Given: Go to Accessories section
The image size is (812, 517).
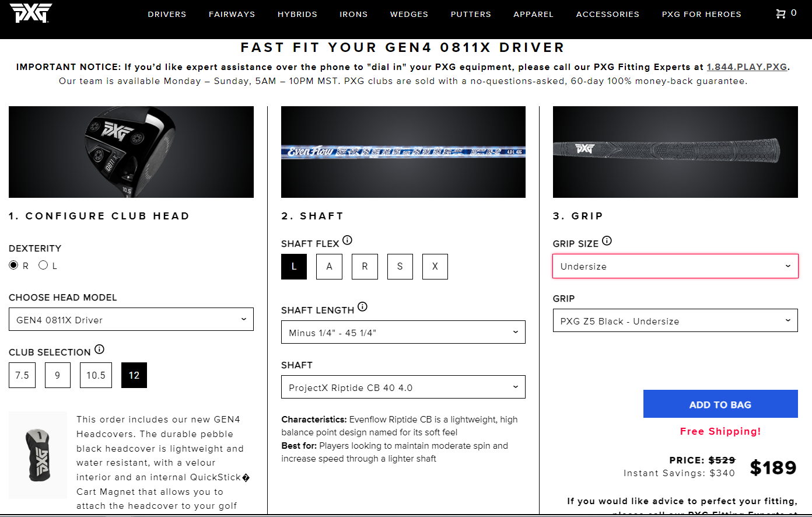Looking at the screenshot, I should 608,14.
